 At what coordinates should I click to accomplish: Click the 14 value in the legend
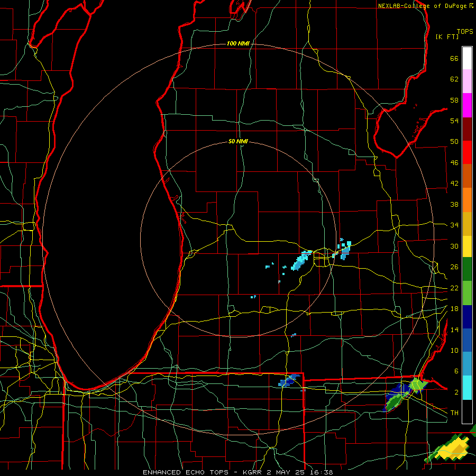pos(454,329)
